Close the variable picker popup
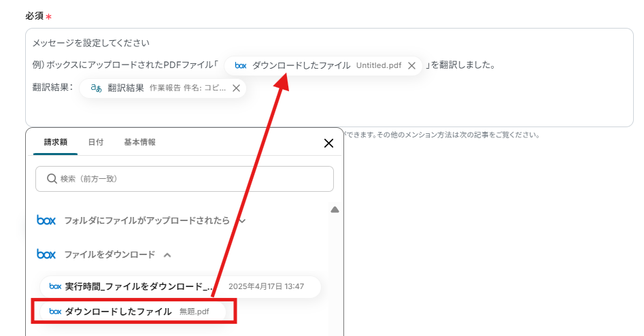This screenshot has height=336, width=644. coord(328,144)
